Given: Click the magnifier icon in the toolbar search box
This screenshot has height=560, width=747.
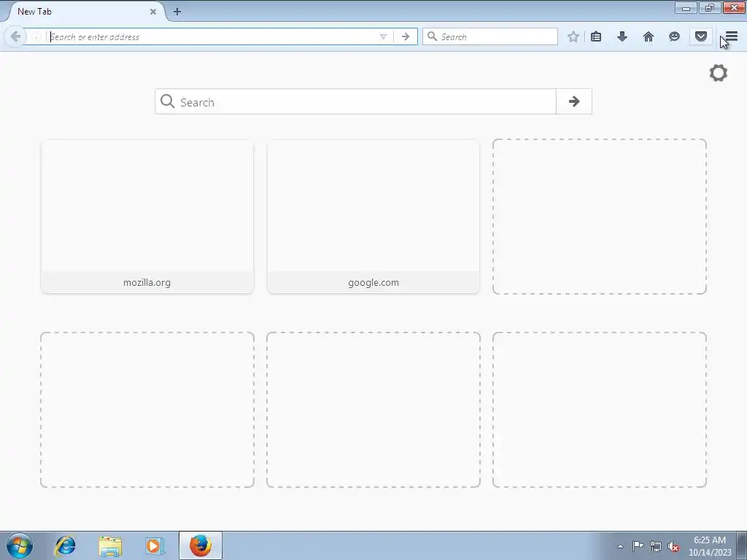Looking at the screenshot, I should [x=432, y=36].
